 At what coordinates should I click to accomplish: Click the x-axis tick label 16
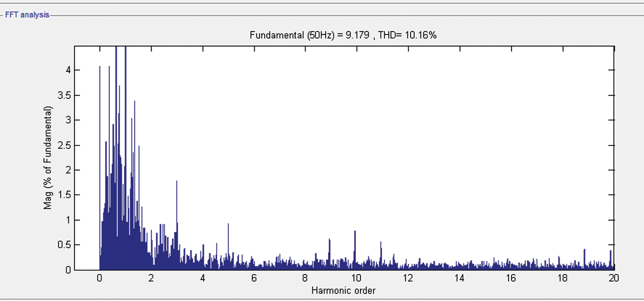[x=510, y=278]
